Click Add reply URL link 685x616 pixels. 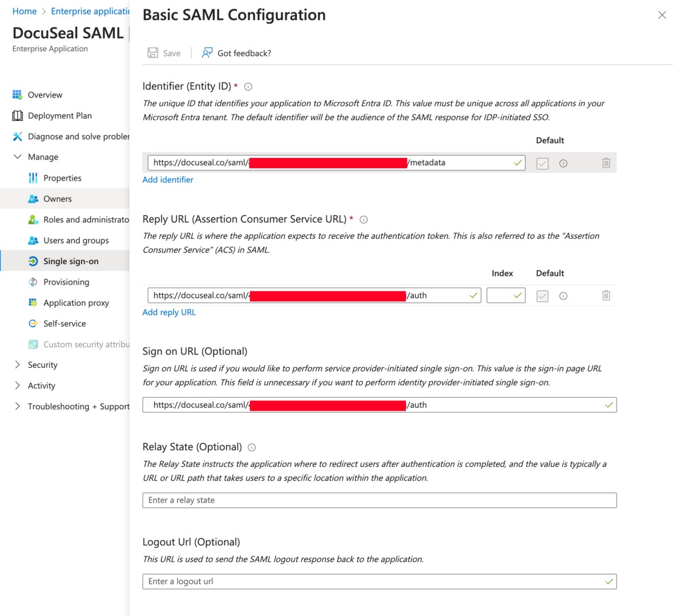[x=169, y=312]
